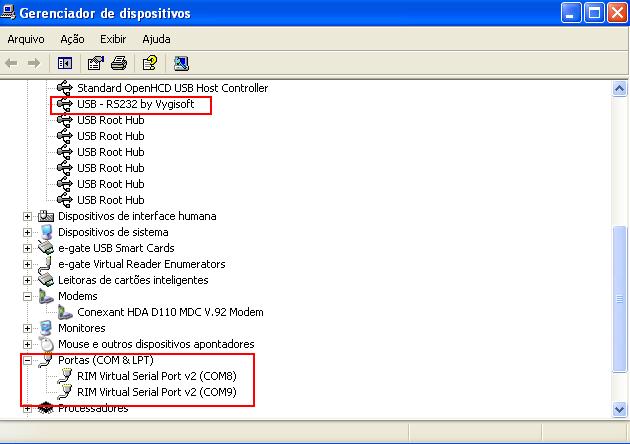Click the e-gate Virtual Reader Enumerators icon
The height and width of the screenshot is (444, 630).
click(46, 264)
